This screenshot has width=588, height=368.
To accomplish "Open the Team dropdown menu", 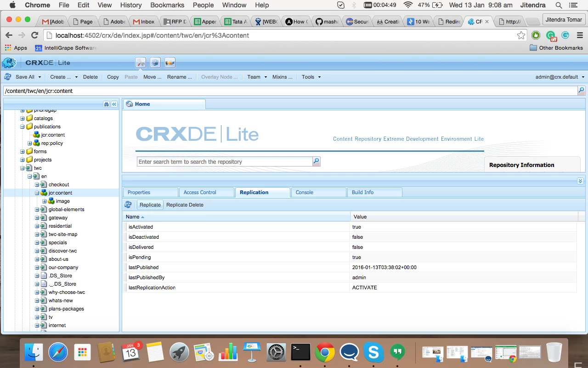I will click(x=257, y=77).
